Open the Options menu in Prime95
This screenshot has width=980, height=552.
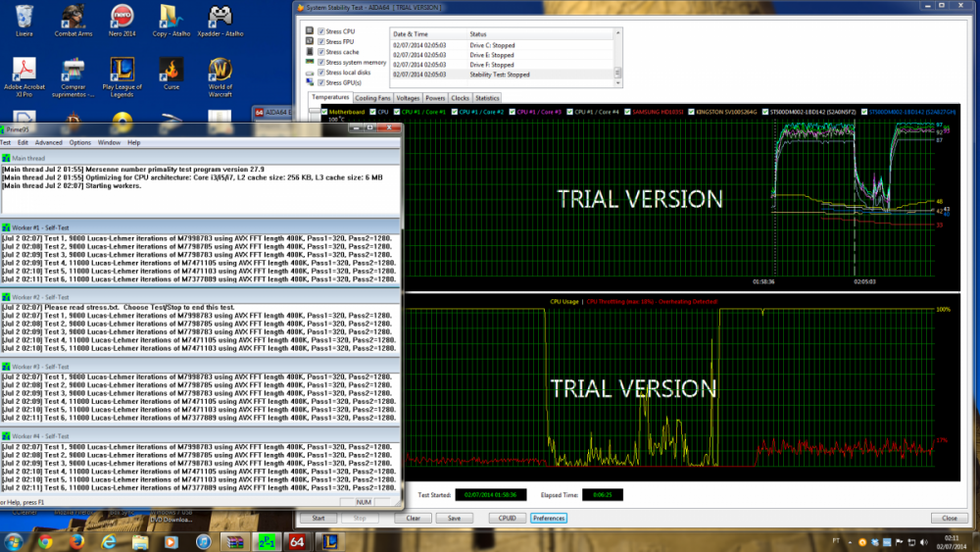click(x=79, y=142)
